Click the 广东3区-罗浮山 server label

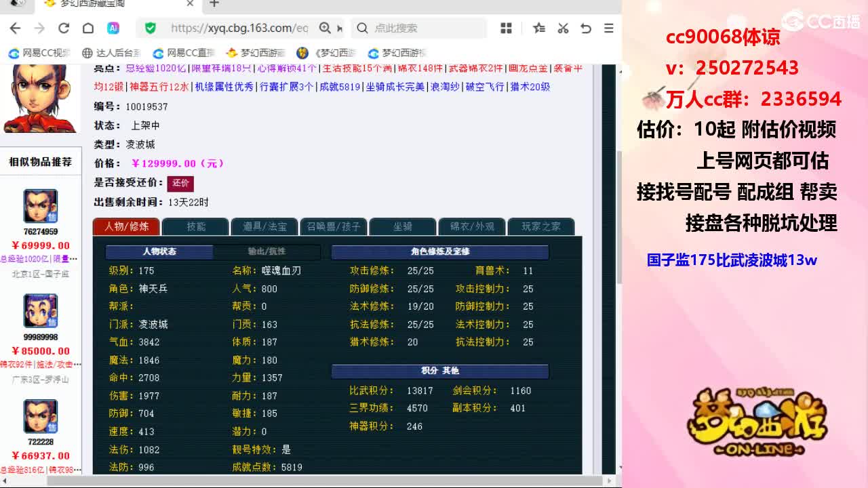coord(41,380)
